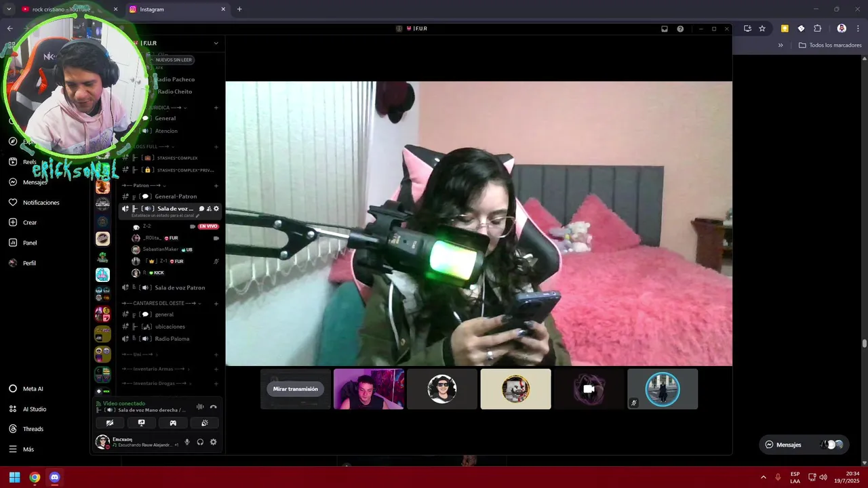Open the Discord help icon
Viewport: 868px width, 488px height.
tap(680, 28)
